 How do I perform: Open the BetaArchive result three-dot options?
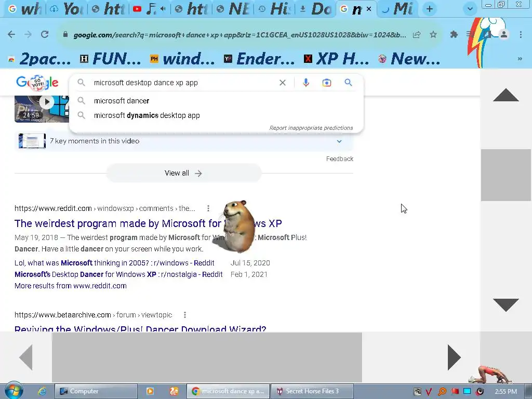tap(185, 315)
